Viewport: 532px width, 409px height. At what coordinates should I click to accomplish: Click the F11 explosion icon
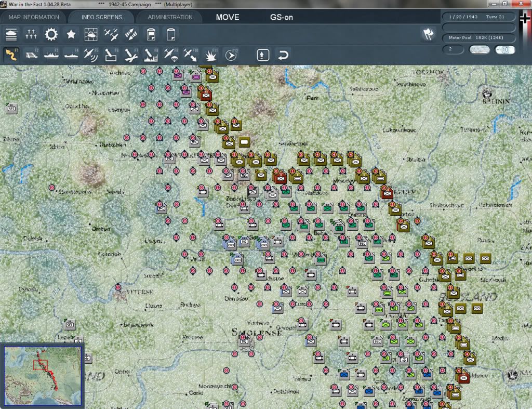coord(211,55)
